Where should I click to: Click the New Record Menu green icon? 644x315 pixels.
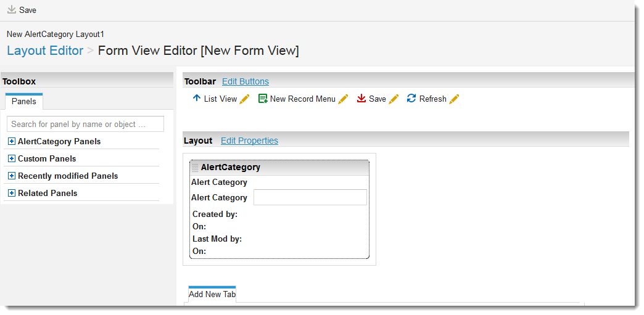coord(263,99)
